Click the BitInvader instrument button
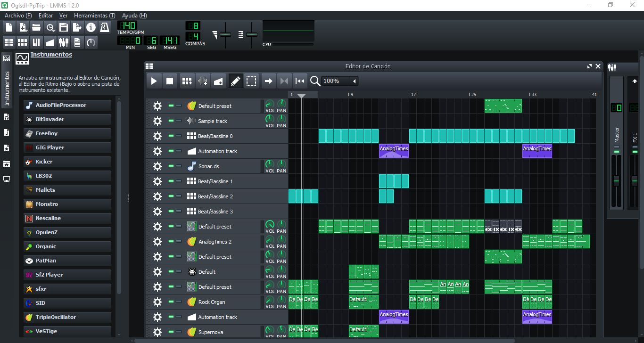Screen dimensions: 644x343 (x=67, y=119)
